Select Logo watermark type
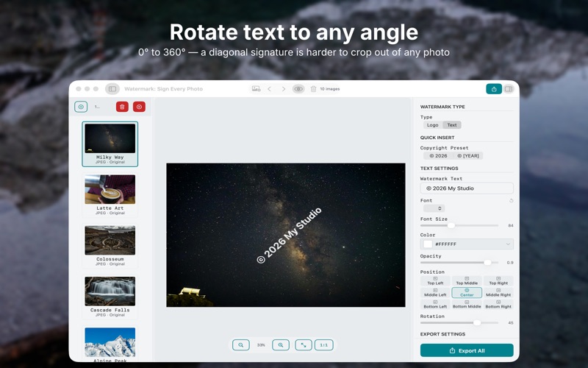This screenshot has width=588, height=368. pyautogui.click(x=432, y=125)
